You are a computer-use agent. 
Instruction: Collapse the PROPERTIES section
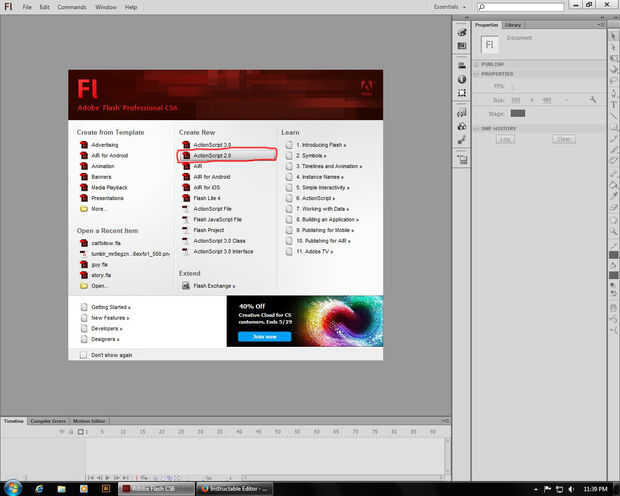click(477, 74)
